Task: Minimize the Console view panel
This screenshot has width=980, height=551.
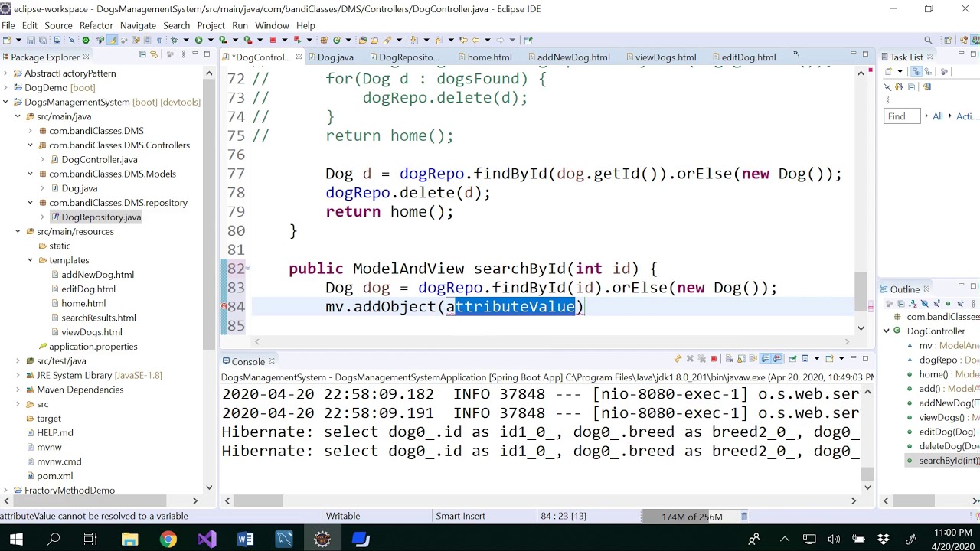Action: (853, 358)
